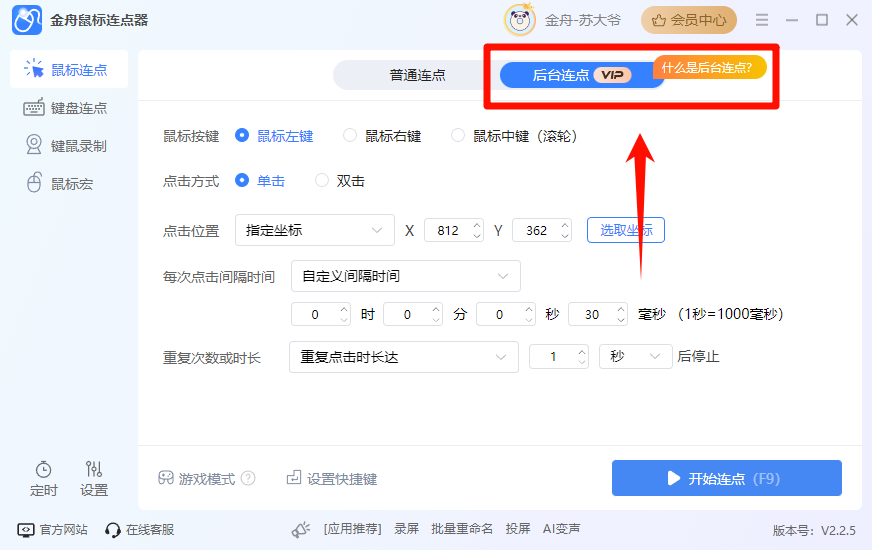Open 鼠标连点 in the sidebar
The height and width of the screenshot is (550, 872).
[69, 70]
